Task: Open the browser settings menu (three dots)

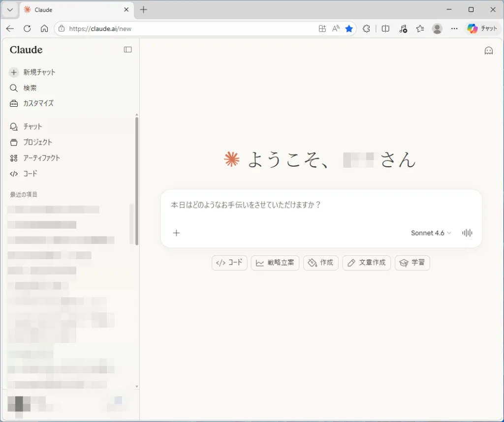Action: coord(454,29)
